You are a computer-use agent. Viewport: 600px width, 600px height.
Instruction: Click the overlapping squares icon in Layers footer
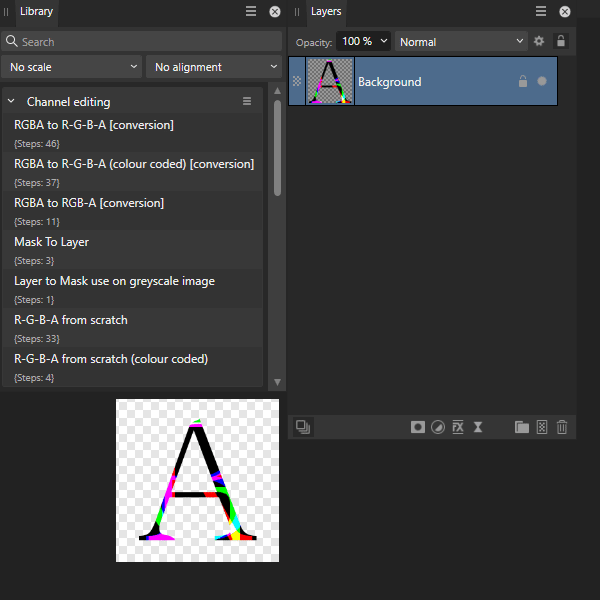303,427
